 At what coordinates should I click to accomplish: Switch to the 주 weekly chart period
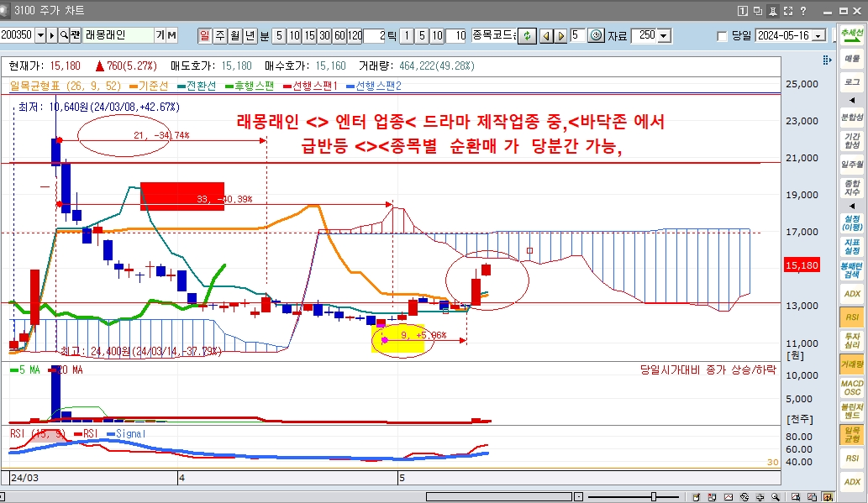coord(220,35)
